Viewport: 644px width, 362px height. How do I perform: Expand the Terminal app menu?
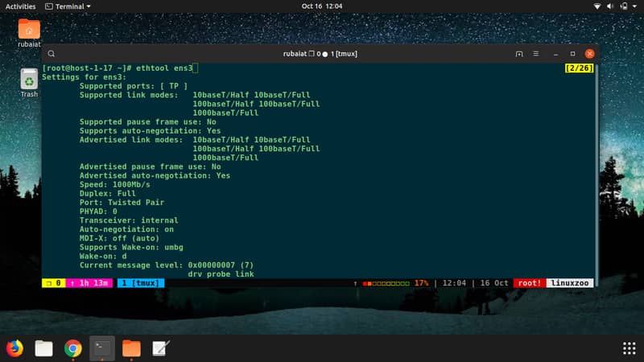(x=70, y=6)
